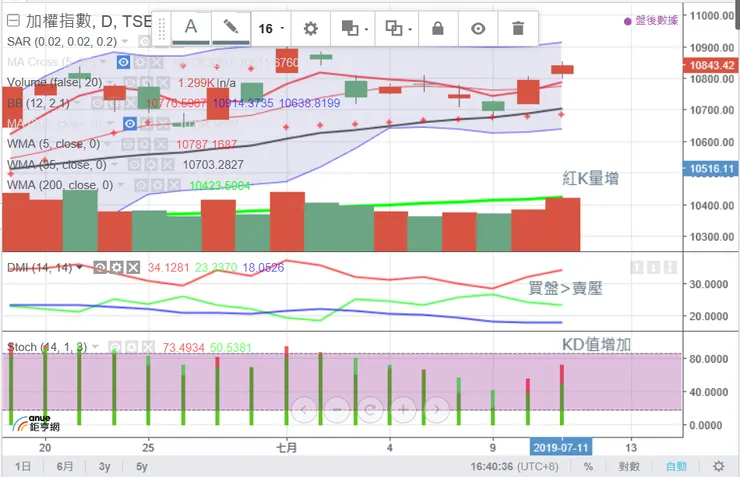The height and width of the screenshot is (477, 740).
Task: Move DMI pane up with arrow icon
Action: pyautogui.click(x=637, y=268)
